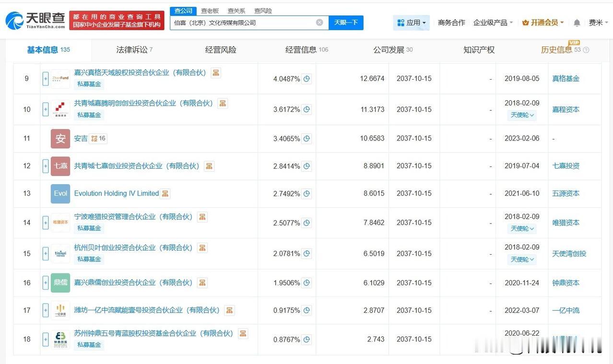Click the red 安 avatar in row 11
The width and height of the screenshot is (613, 364).
[60, 139]
